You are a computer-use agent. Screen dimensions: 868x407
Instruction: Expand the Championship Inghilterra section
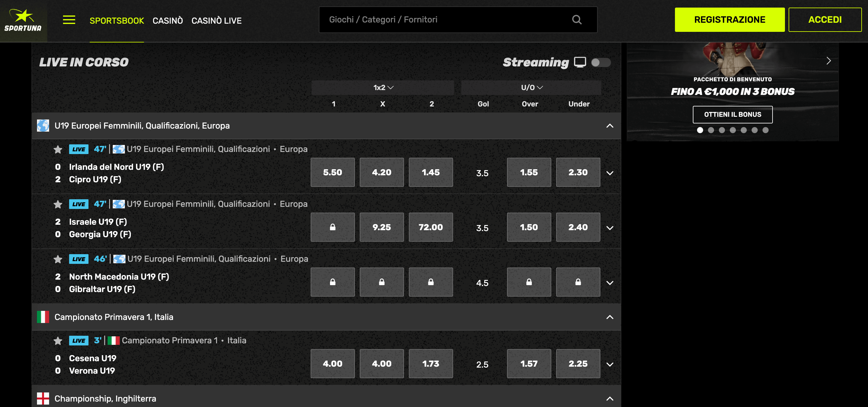609,398
